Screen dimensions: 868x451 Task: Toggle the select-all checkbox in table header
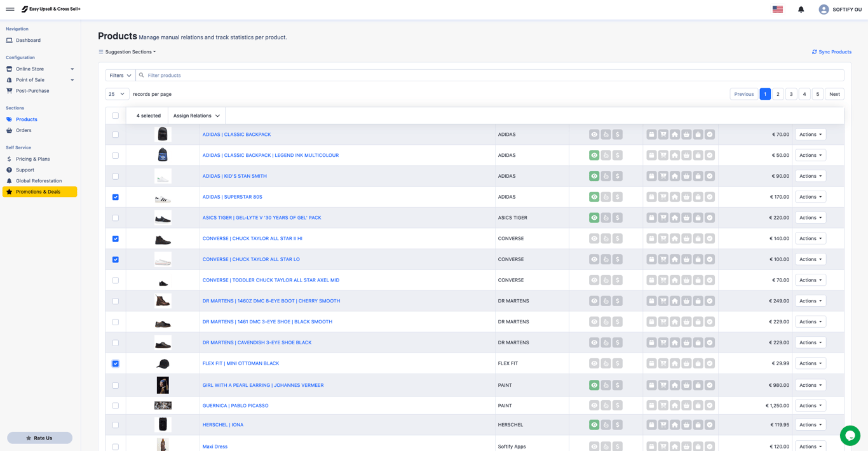click(116, 116)
